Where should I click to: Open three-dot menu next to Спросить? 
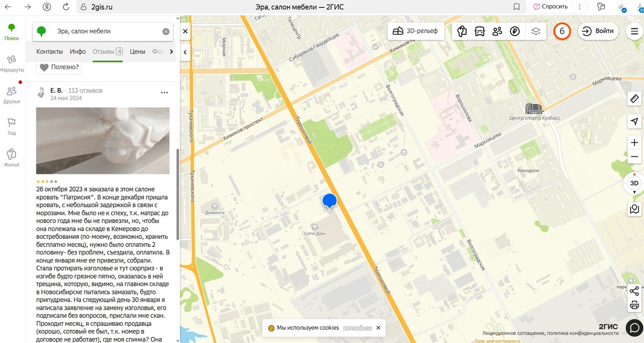coord(581,7)
